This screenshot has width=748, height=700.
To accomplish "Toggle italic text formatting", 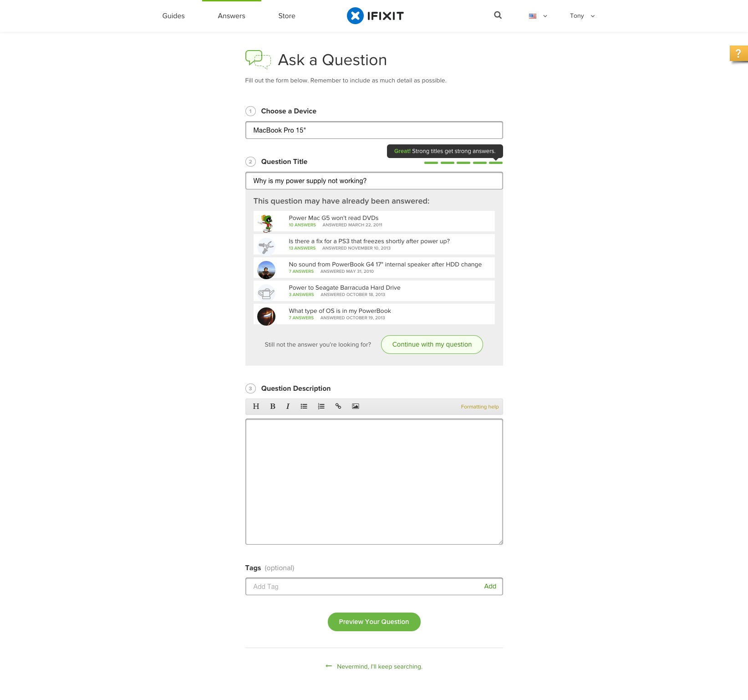I will (x=288, y=406).
